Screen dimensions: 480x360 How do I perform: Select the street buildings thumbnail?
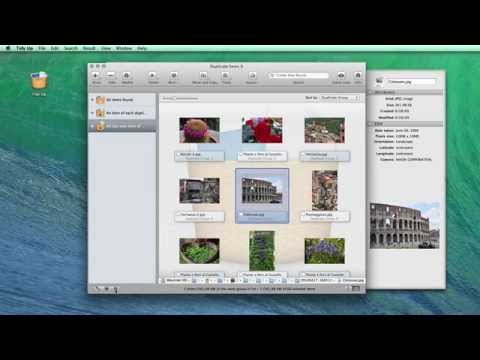click(199, 191)
